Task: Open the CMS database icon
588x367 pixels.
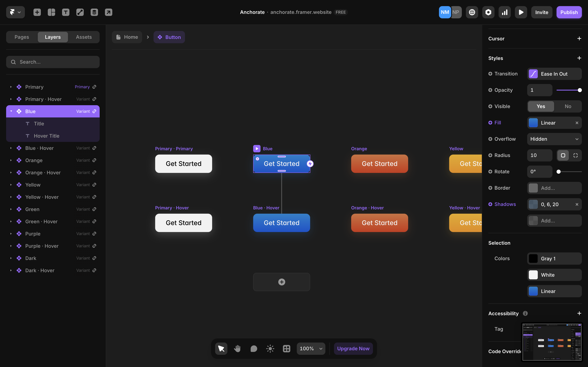Action: (94, 12)
